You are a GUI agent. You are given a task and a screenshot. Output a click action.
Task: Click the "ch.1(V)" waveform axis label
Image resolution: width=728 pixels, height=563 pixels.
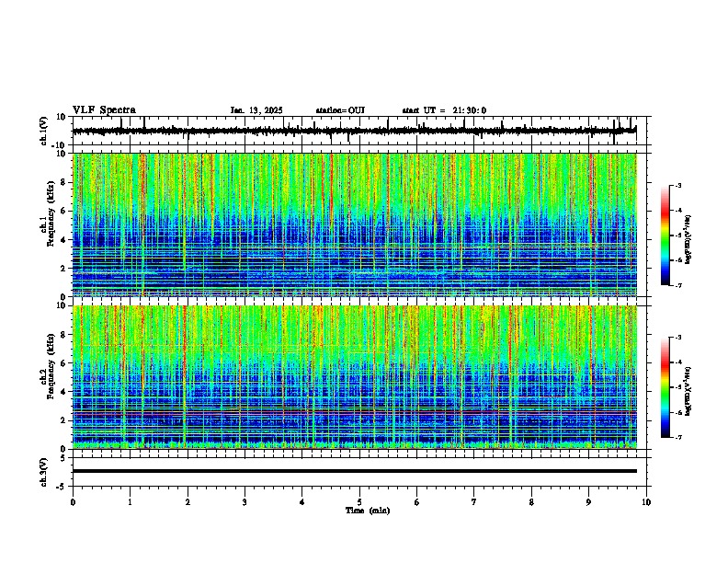pyautogui.click(x=44, y=131)
